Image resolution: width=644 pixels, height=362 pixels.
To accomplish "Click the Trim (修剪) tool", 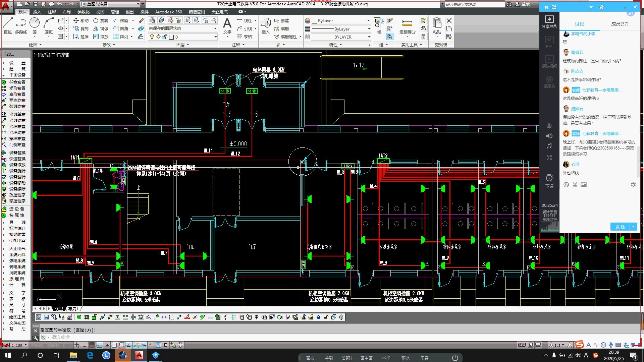I will 121,20.
